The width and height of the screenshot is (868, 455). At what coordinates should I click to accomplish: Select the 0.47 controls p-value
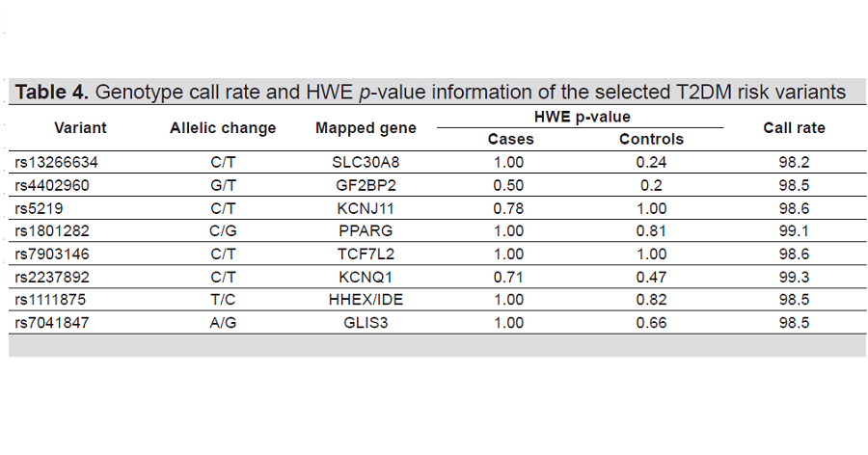tap(651, 278)
